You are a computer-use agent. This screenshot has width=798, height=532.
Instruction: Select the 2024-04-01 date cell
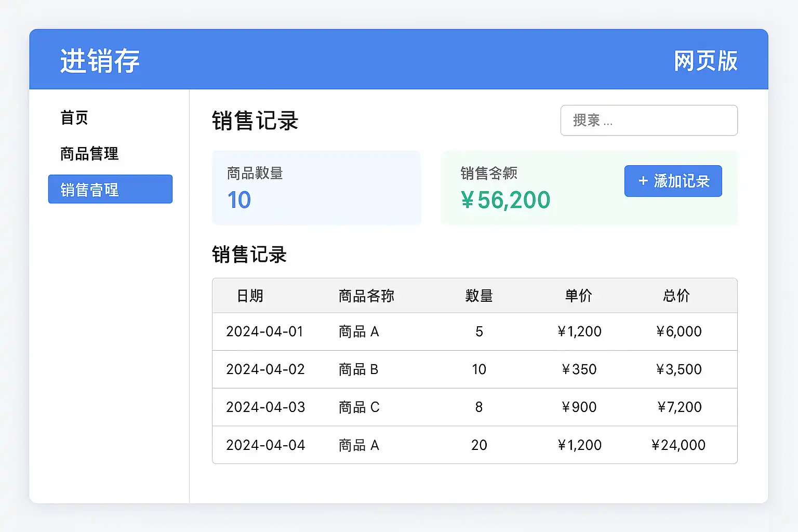pos(264,331)
